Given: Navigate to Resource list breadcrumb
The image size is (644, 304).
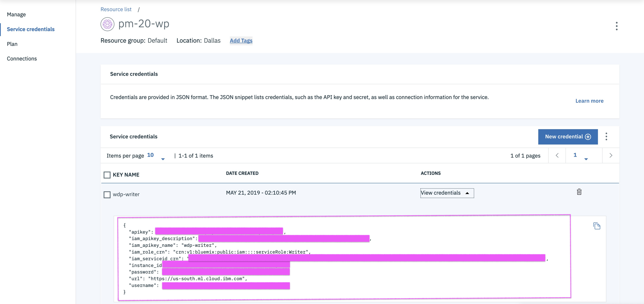Looking at the screenshot, I should click(116, 9).
